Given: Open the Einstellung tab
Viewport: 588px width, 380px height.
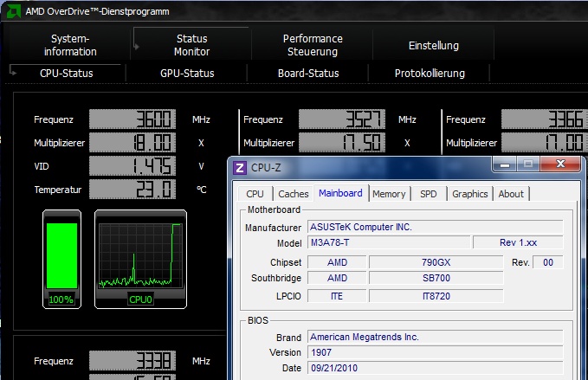Looking at the screenshot, I should coord(434,46).
